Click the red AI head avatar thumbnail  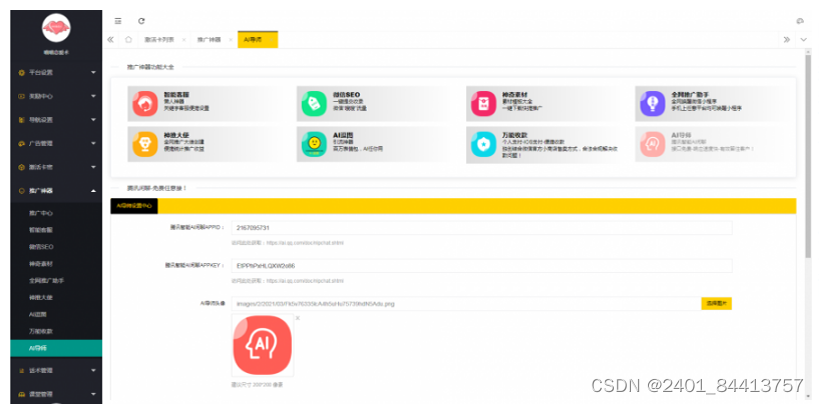click(x=262, y=345)
